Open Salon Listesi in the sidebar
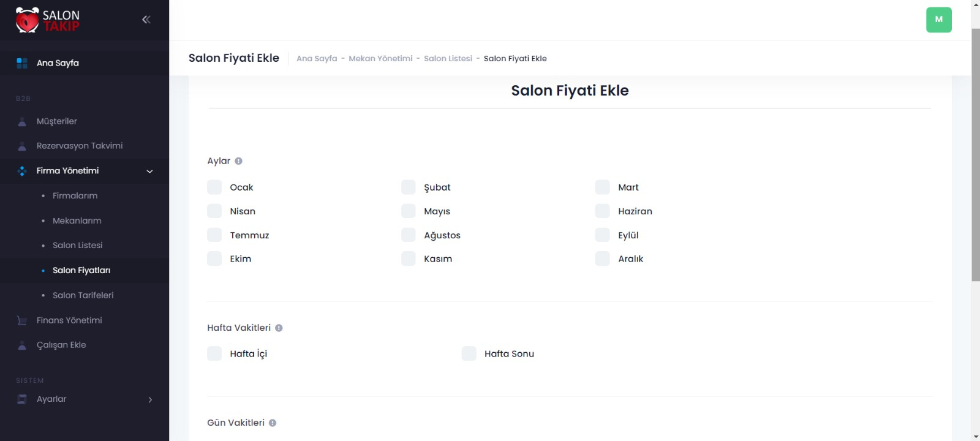 [77, 245]
